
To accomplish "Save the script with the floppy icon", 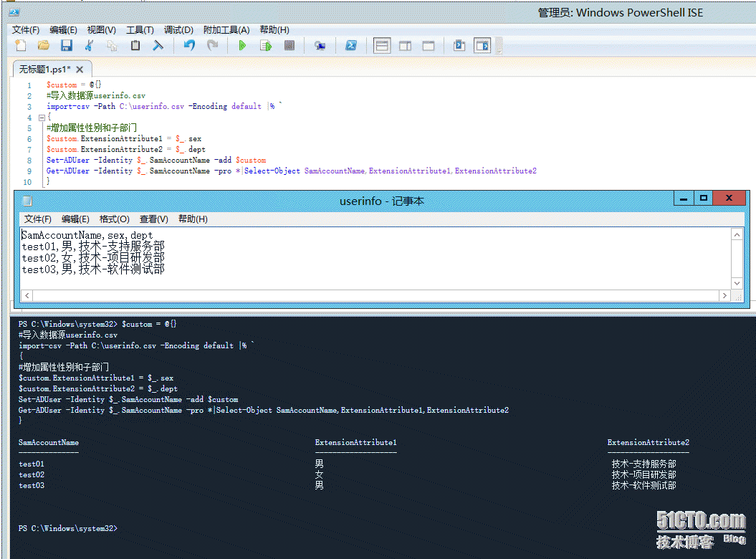I will (67, 45).
